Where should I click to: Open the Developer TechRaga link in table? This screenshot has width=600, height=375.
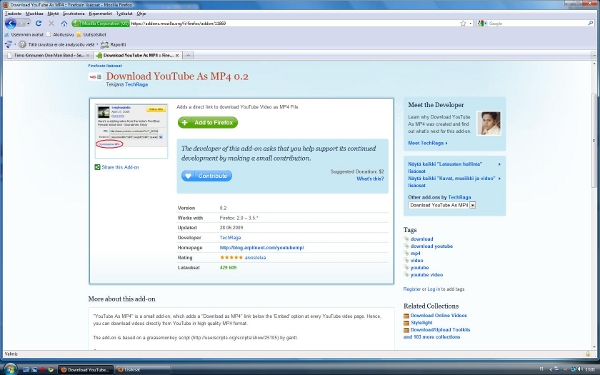tap(230, 238)
